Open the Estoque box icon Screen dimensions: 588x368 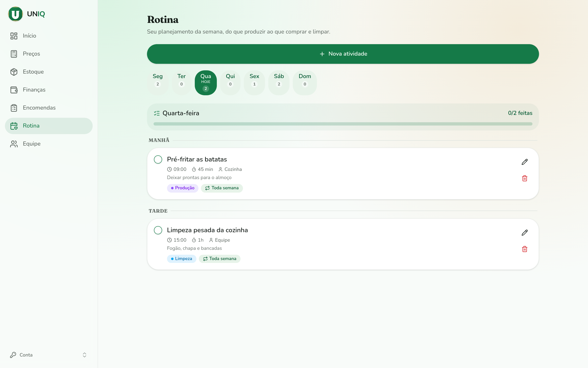14,72
